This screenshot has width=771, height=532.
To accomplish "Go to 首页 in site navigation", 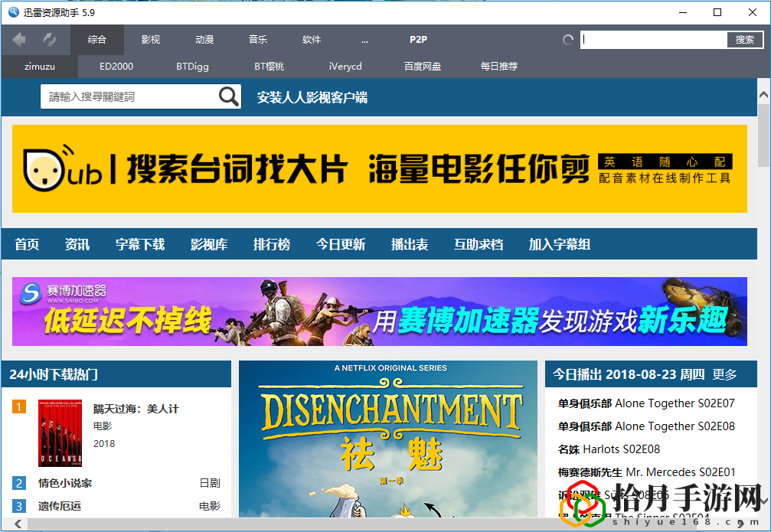I will (x=27, y=244).
